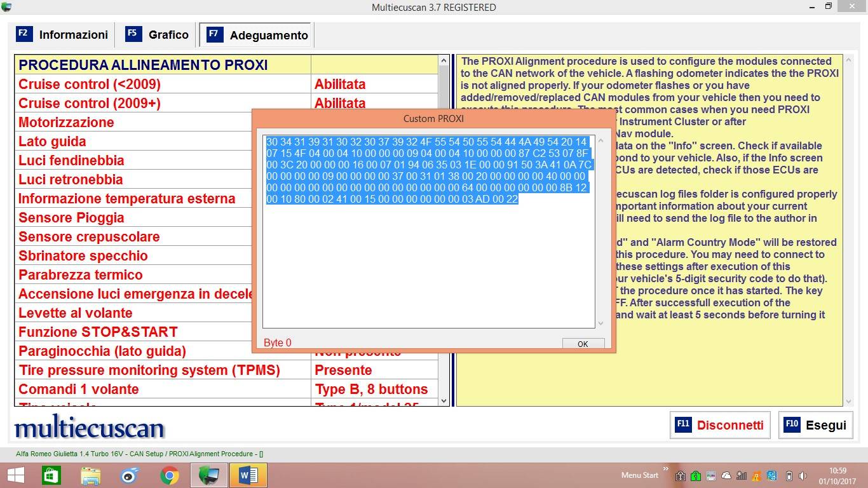The height and width of the screenshot is (488, 868).
Task: Select the 'Lato guida' parameter row
Action: pos(133,142)
